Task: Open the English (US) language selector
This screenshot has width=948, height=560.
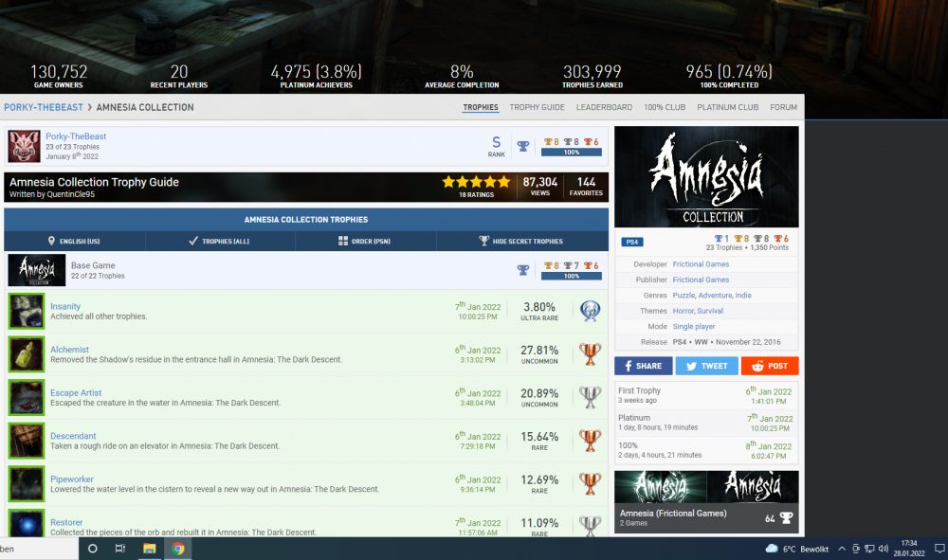Action: (74, 242)
